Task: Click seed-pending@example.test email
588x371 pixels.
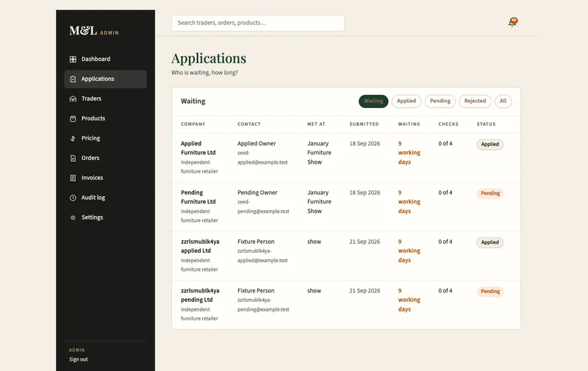Action: point(263,207)
